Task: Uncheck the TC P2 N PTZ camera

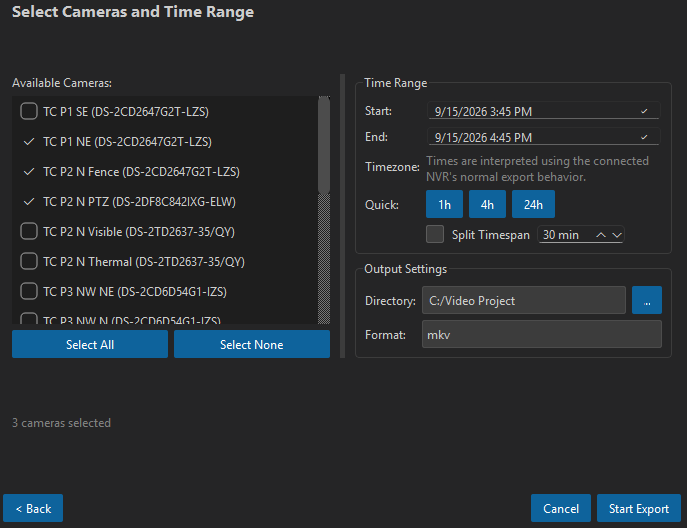Action: click(29, 202)
